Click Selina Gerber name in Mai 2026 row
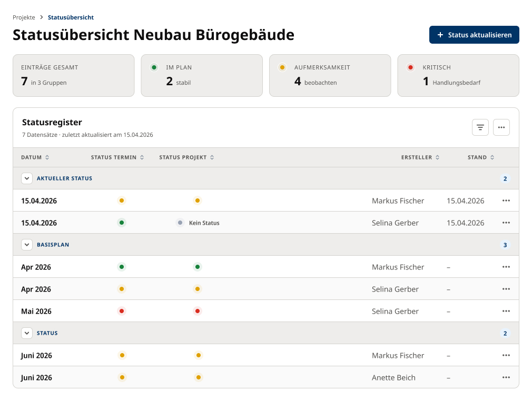The image size is (532, 401). tap(395, 311)
